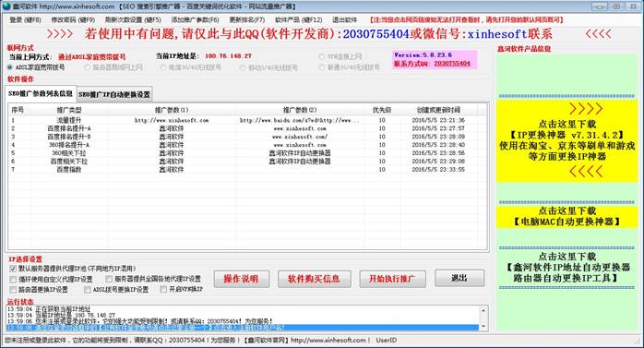This screenshot has height=348, width=644.
Task: Select the highlighted blue log line
Action: click(243, 328)
